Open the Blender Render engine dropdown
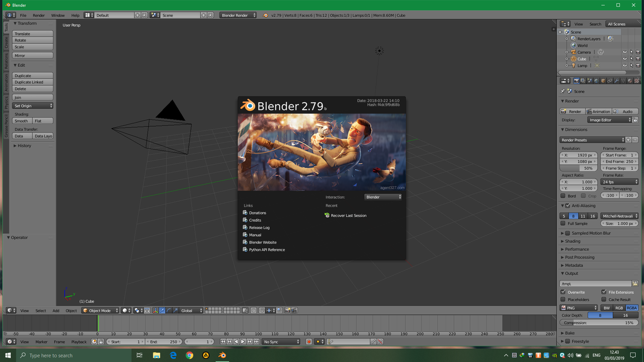Viewport: 644px width, 362px height. click(x=238, y=15)
